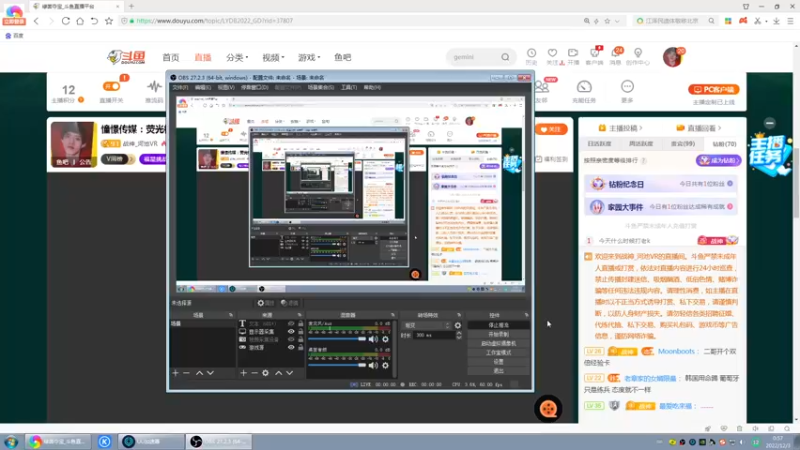
Task: Open user avatar in Douyu header
Action: [x=672, y=57]
